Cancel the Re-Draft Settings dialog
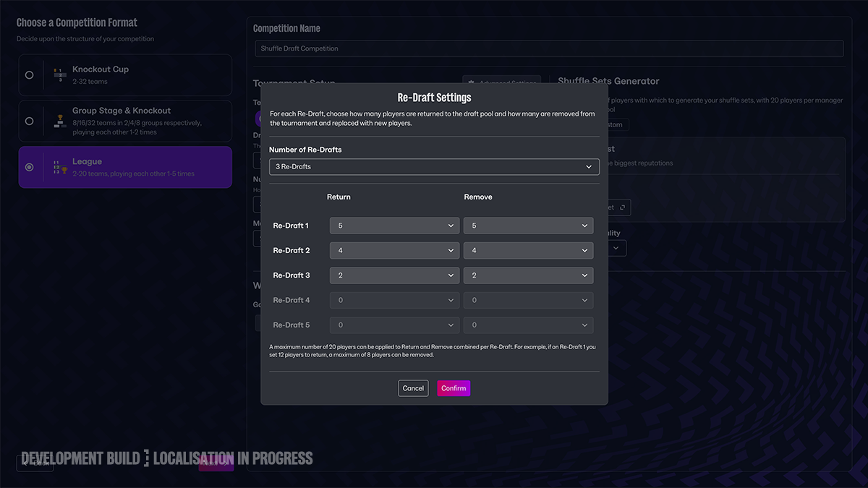Image resolution: width=868 pixels, height=488 pixels. coord(413,388)
